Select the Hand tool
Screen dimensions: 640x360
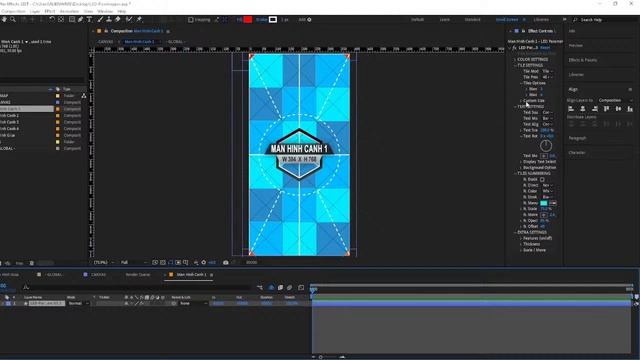(x=4, y=19)
